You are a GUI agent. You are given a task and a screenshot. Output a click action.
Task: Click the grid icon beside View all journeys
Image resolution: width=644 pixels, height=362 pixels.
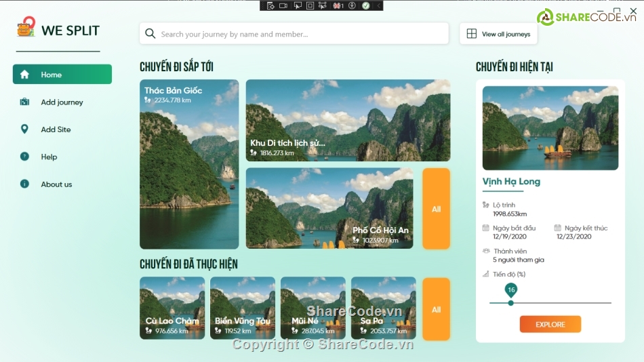pos(472,34)
